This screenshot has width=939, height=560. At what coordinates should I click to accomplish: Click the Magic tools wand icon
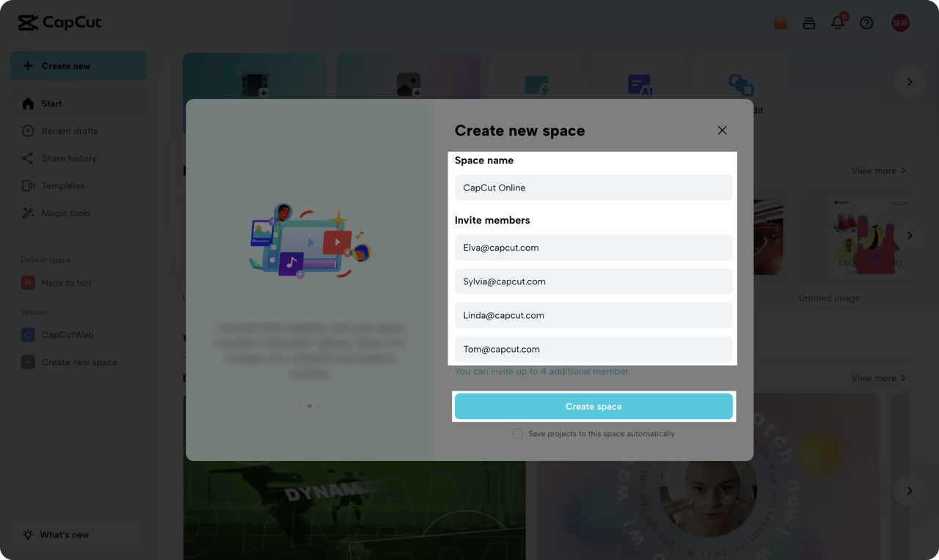(28, 213)
